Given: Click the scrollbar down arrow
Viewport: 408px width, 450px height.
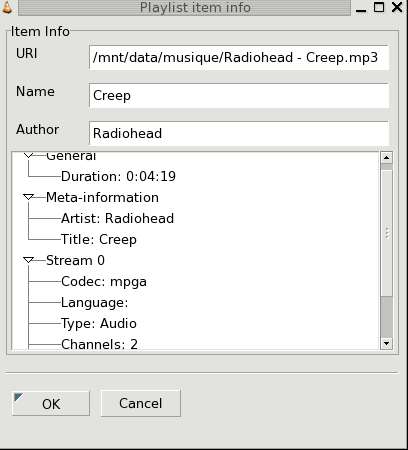Looking at the screenshot, I should 386,343.
